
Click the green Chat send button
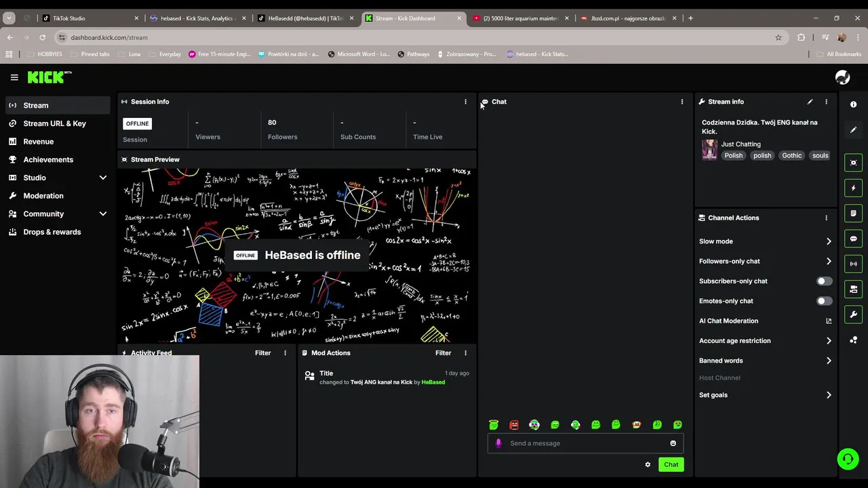click(x=671, y=464)
